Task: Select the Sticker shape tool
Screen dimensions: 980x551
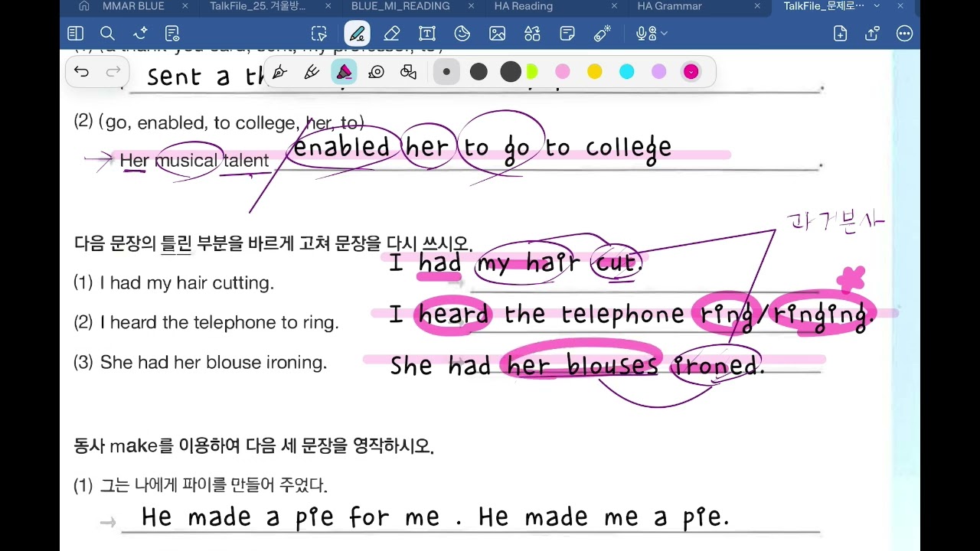Action: coord(462,34)
